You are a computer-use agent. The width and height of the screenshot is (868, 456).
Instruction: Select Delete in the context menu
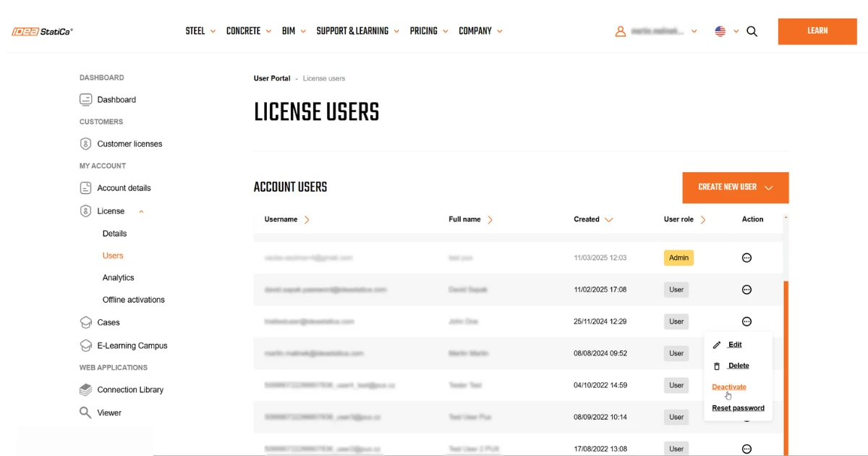(x=739, y=366)
